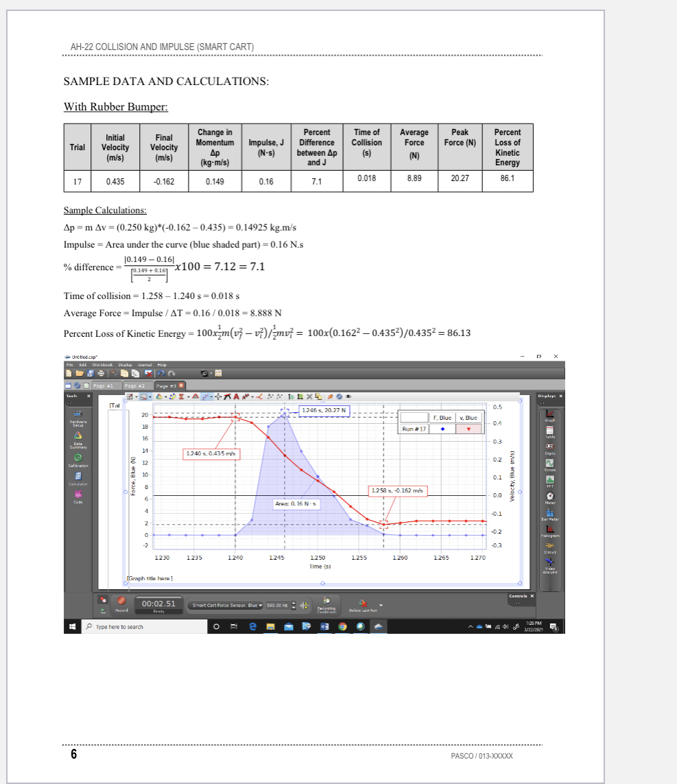The width and height of the screenshot is (677, 784).
Task: Add a Histogram display
Action: pyautogui.click(x=550, y=529)
